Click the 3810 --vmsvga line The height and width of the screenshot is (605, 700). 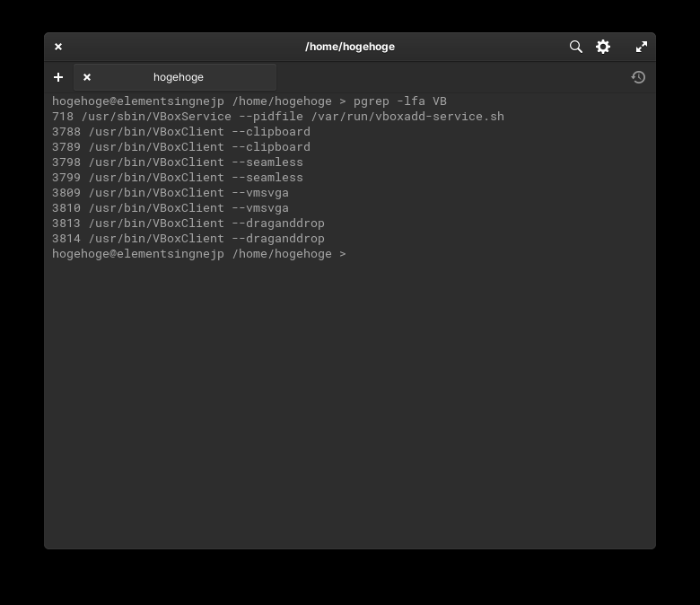click(171, 207)
